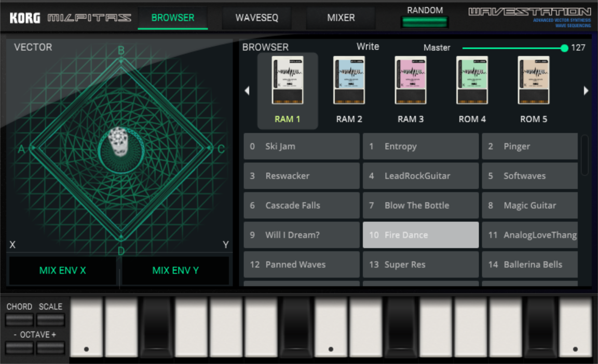Toggle the SCALE button
This screenshot has width=598, height=364.
tap(50, 320)
